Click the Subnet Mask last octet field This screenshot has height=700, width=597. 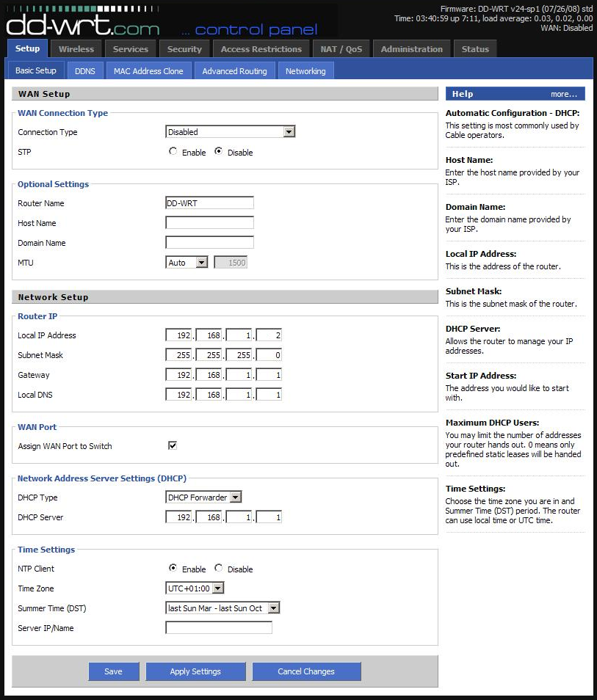269,355
